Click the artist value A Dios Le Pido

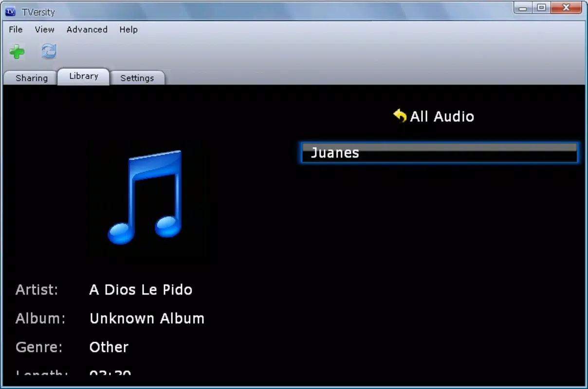[x=141, y=290]
